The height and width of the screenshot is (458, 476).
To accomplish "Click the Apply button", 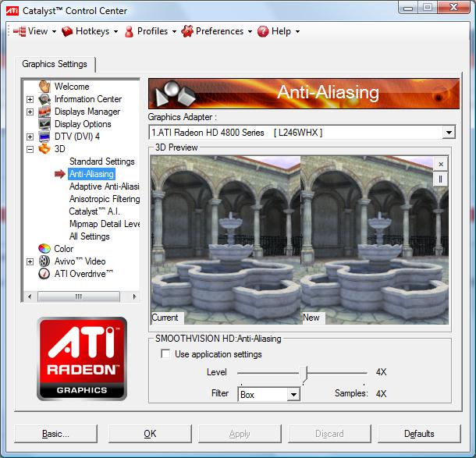I will [240, 434].
